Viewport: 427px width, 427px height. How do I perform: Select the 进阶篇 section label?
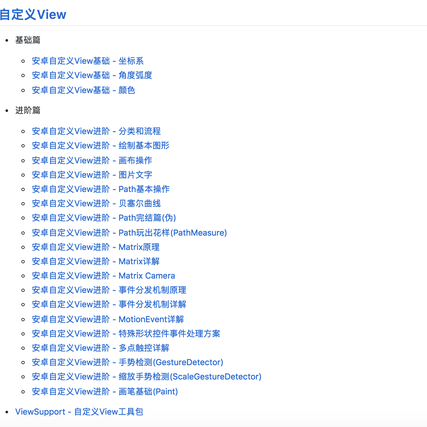click(x=28, y=110)
